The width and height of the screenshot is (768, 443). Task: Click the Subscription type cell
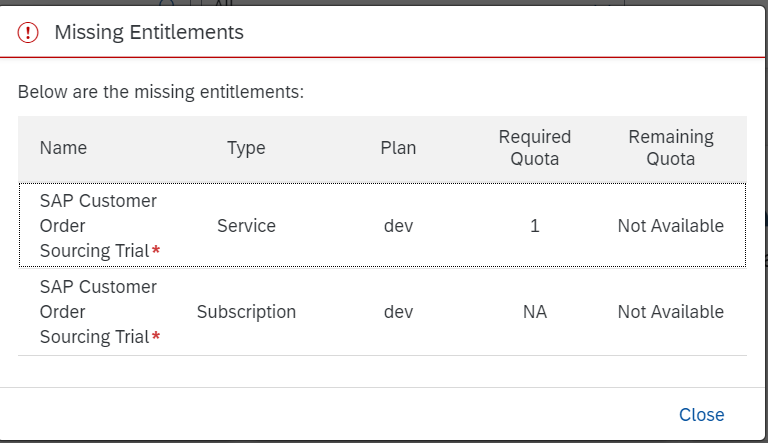(246, 312)
